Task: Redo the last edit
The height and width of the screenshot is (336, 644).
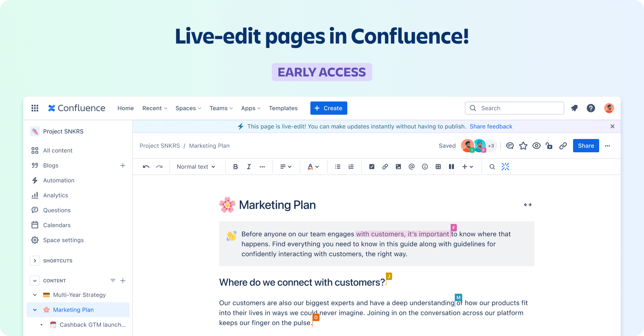Action: tap(159, 167)
